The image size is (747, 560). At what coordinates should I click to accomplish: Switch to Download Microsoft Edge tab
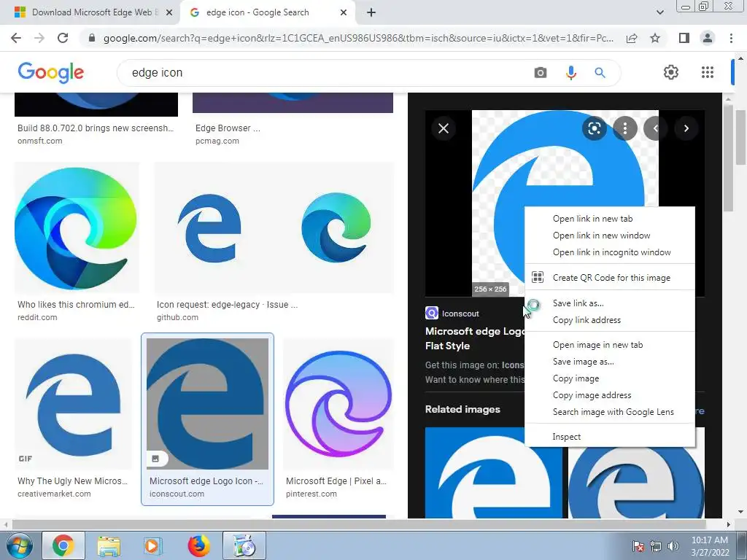pos(90,12)
